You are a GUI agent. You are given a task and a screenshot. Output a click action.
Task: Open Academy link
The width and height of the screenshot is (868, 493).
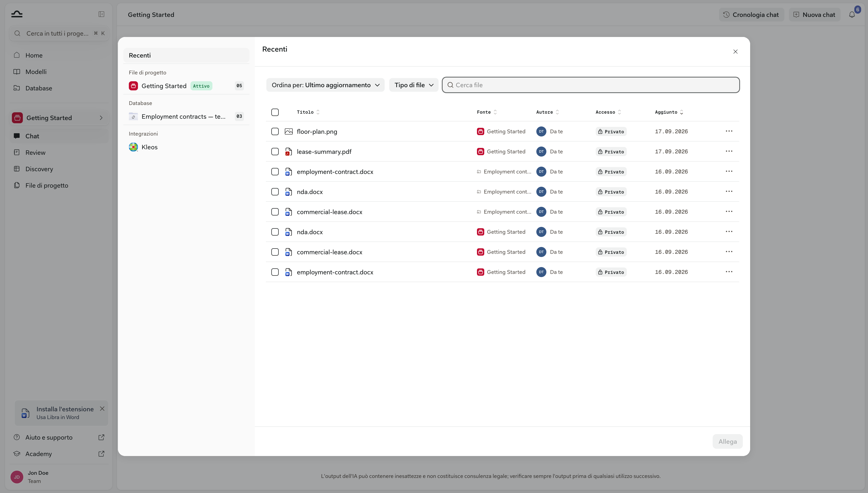pos(59,454)
